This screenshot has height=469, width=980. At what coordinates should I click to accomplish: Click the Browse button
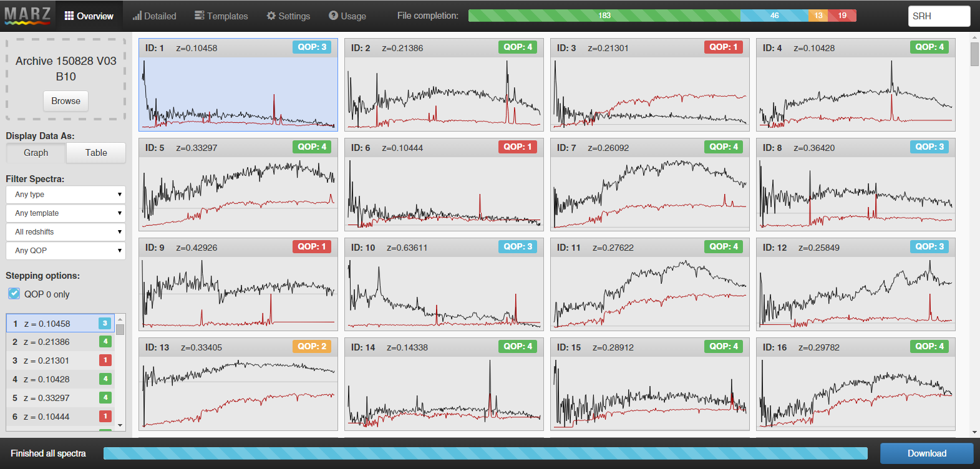coord(66,101)
